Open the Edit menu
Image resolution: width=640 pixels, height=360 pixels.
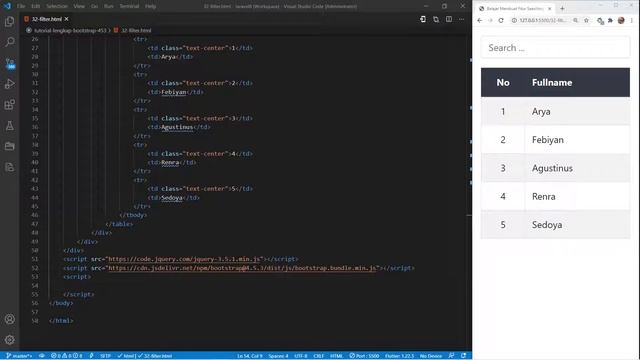pos(36,6)
